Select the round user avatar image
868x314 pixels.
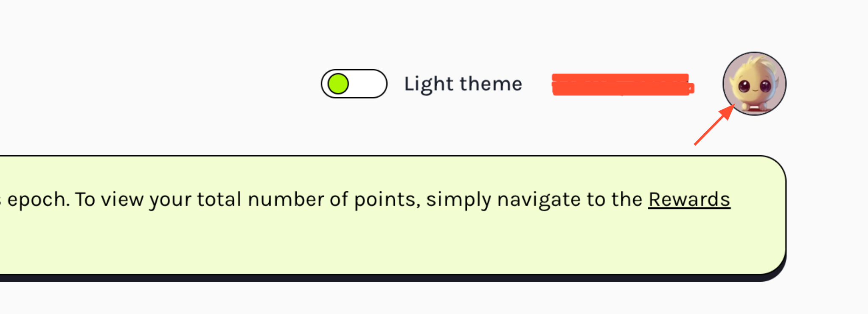point(754,84)
